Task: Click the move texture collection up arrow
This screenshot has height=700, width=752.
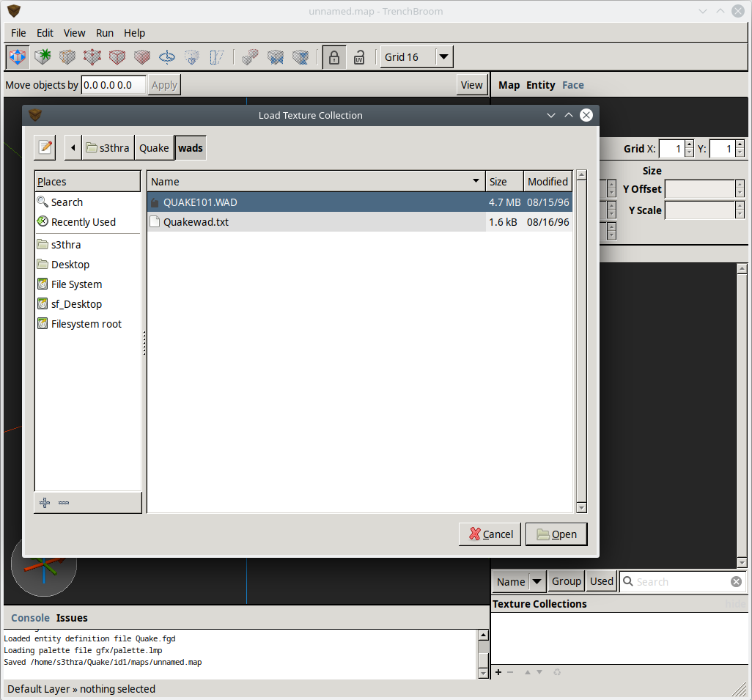Action: 528,672
